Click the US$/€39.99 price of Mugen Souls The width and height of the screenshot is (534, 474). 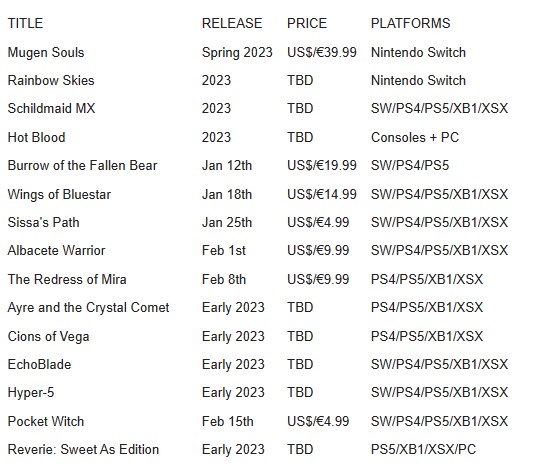(322, 52)
